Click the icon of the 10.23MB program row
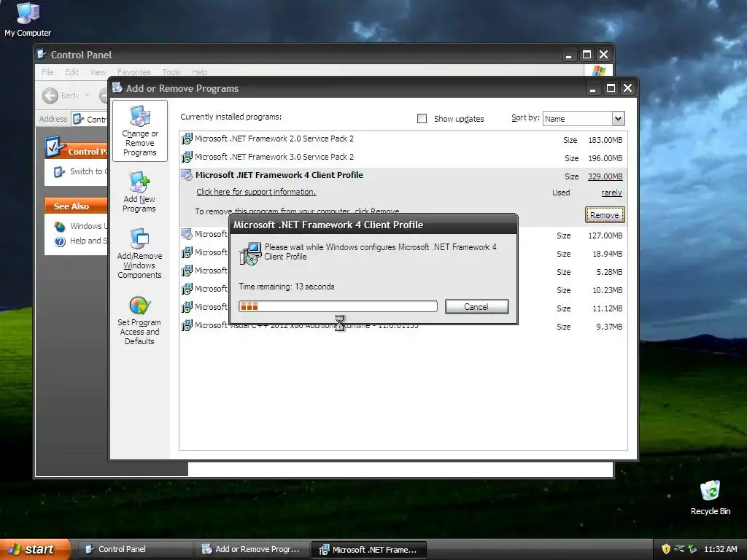This screenshot has height=560, width=747. tap(187, 289)
